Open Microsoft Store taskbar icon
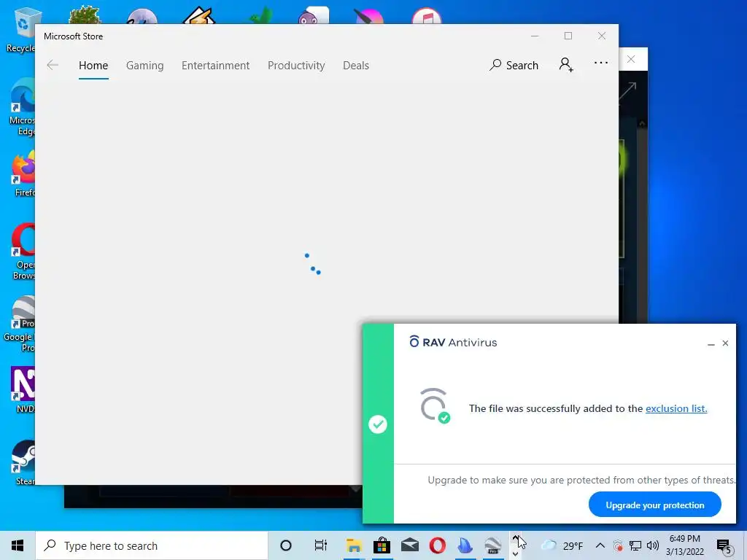This screenshot has width=747, height=560. pyautogui.click(x=382, y=545)
